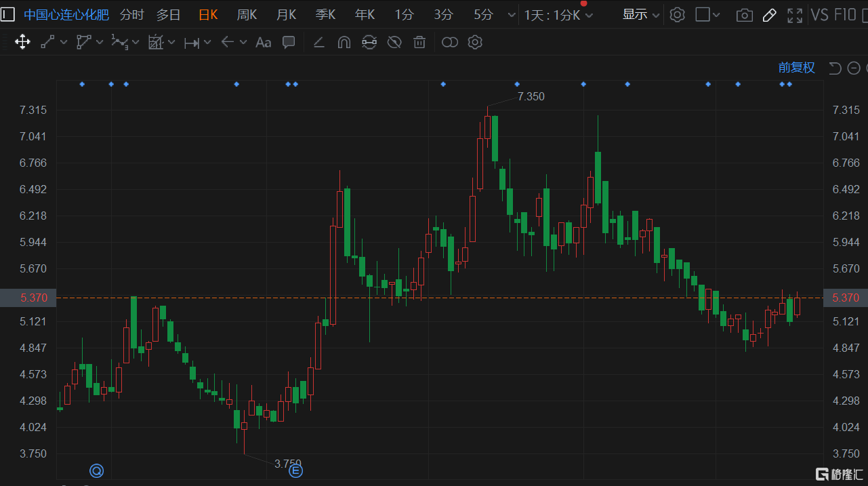Image resolution: width=868 pixels, height=486 pixels.
Task: Expand the wave tool dropdown arrow
Action: pos(136,43)
